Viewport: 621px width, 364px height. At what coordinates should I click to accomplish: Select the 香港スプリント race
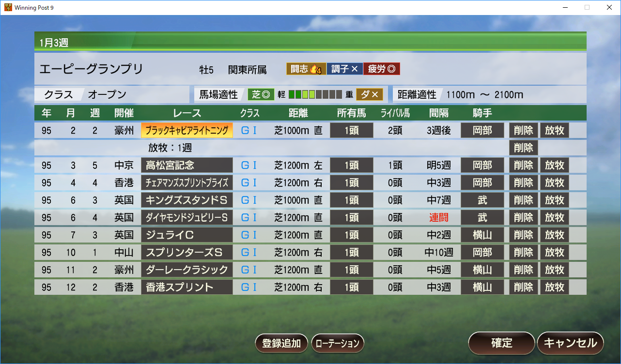pos(187,287)
